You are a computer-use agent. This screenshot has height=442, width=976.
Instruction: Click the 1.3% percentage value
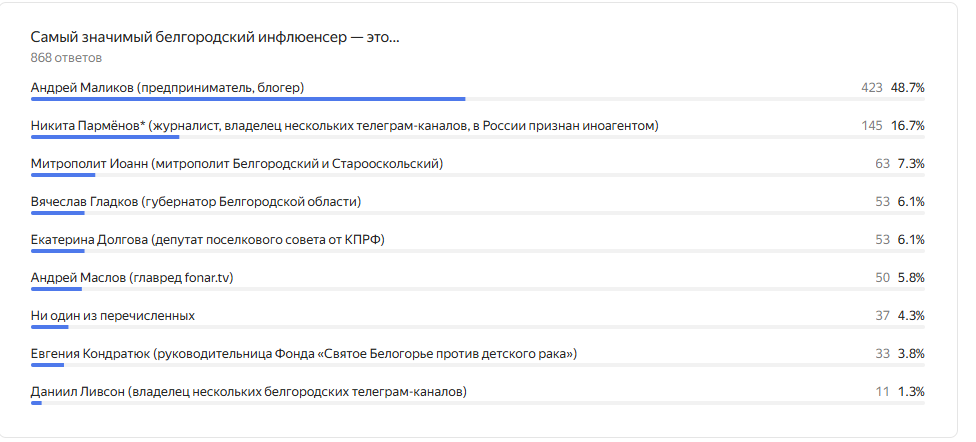tap(910, 392)
